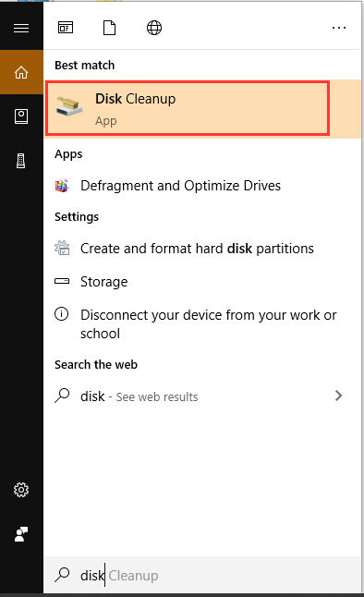Filter results by Apps icon
Viewport: 364px width, 597px height.
click(66, 28)
